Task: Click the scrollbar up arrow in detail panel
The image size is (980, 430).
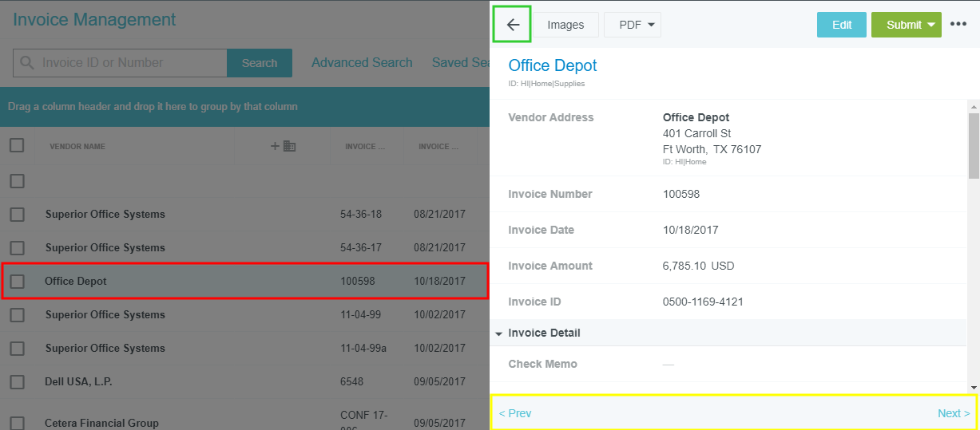Action: [x=974, y=106]
